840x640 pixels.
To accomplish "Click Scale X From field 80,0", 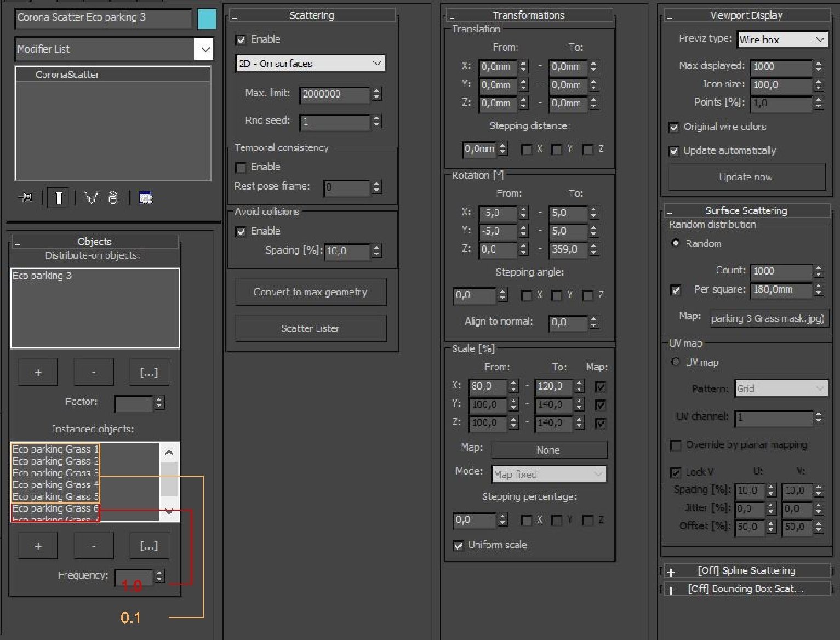I will click(489, 386).
